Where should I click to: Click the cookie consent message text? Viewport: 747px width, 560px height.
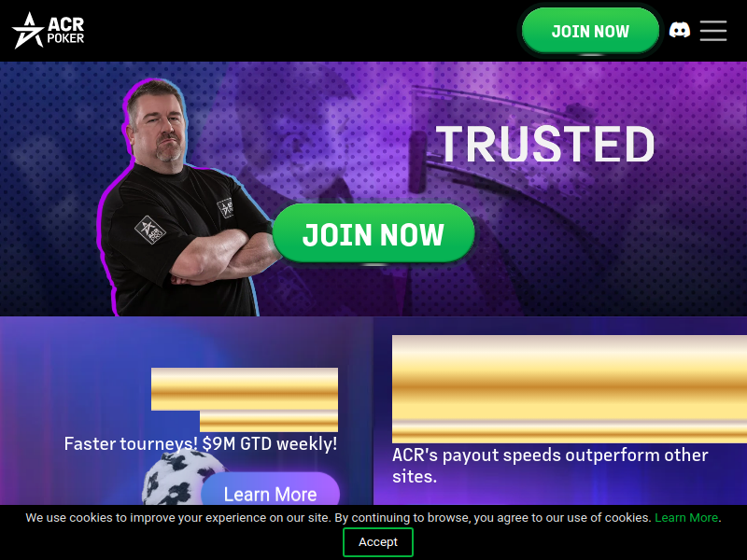click(338, 518)
